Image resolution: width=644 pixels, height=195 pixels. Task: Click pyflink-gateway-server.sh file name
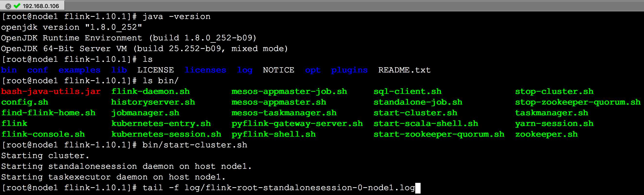(x=297, y=124)
